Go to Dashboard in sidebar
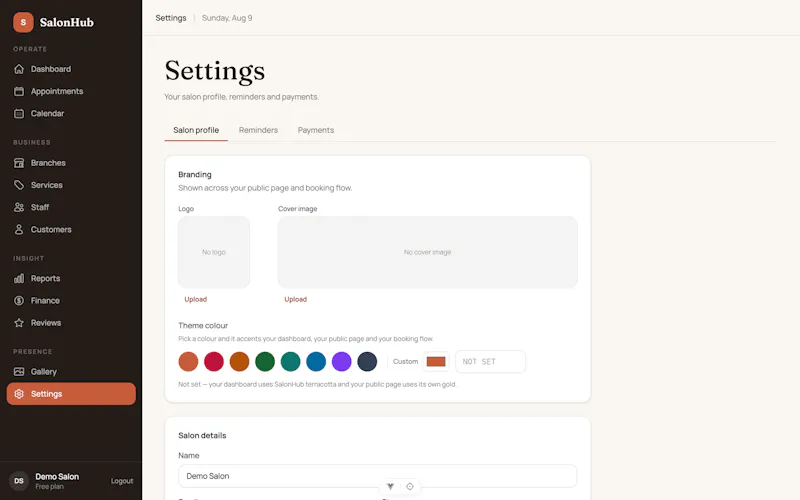This screenshot has width=800, height=500. [x=71, y=69]
